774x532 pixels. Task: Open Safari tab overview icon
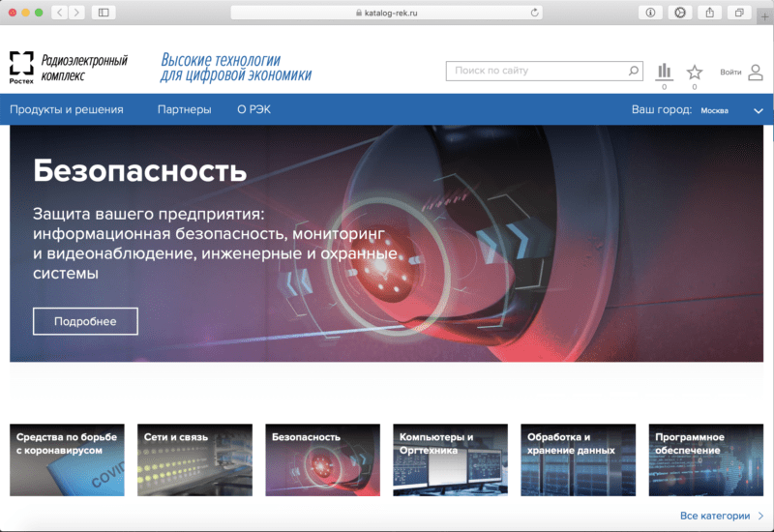coord(739,13)
